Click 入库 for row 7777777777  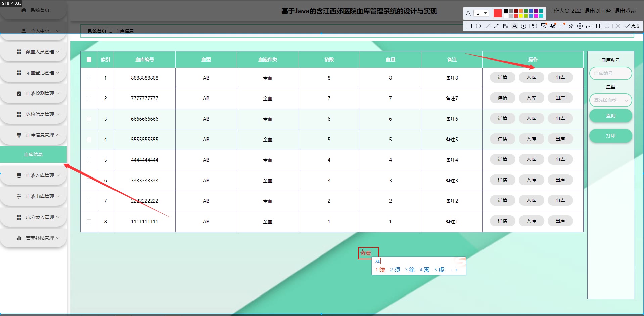click(x=531, y=98)
